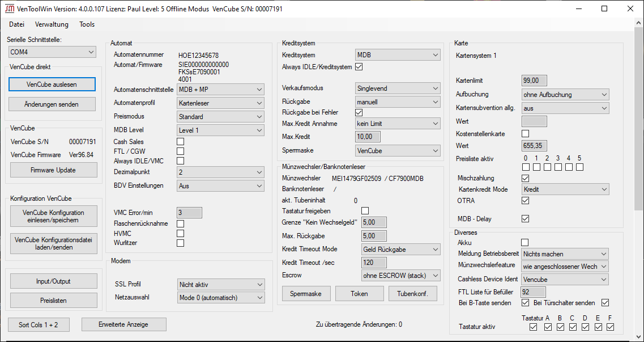Viewport: 644px width, 342px height.
Task: Check the Akku option
Action: (525, 243)
